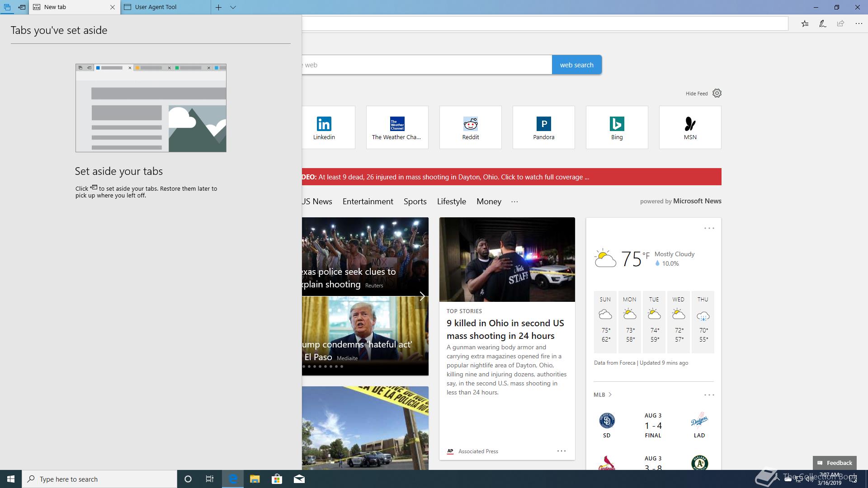Select the Sports feed tab
Viewport: 868px width, 488px height.
pos(415,202)
